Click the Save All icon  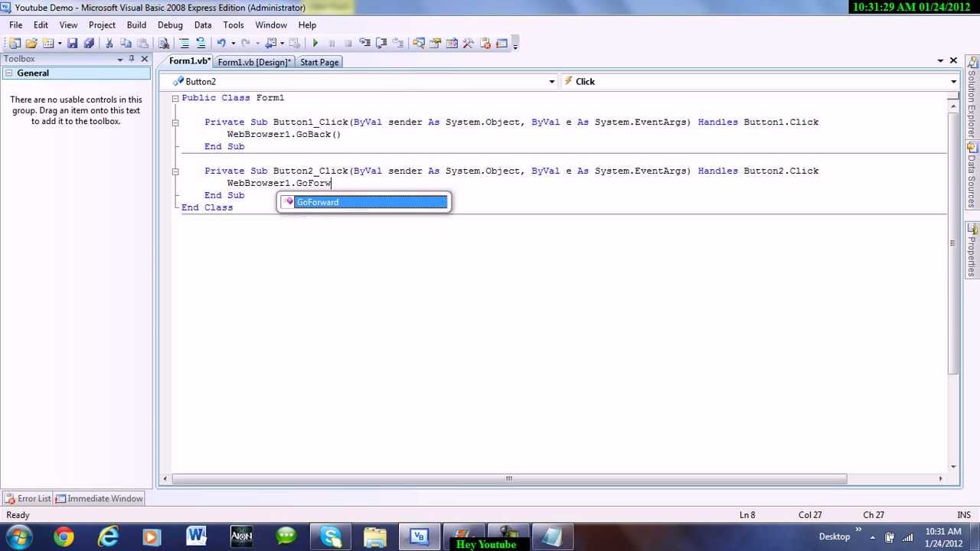[x=89, y=44]
